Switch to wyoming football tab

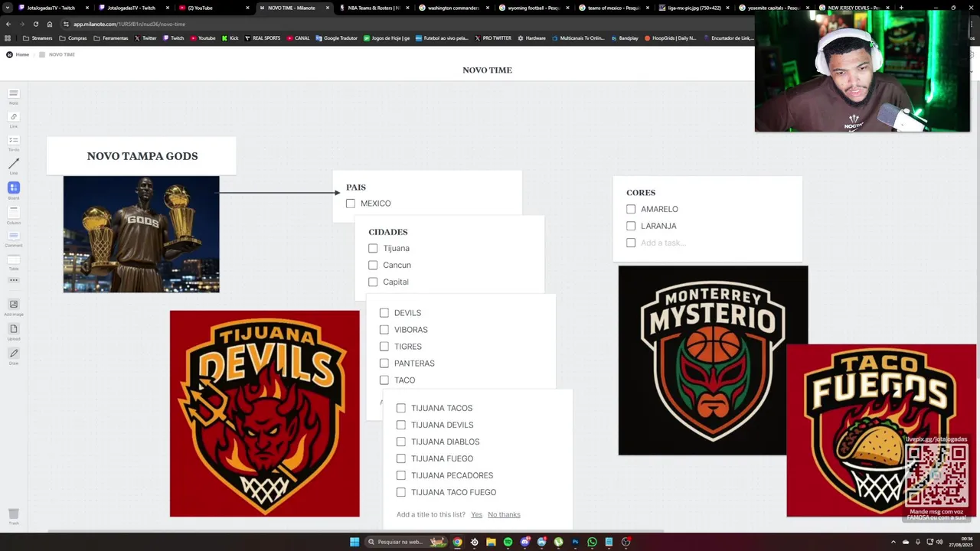(x=535, y=8)
